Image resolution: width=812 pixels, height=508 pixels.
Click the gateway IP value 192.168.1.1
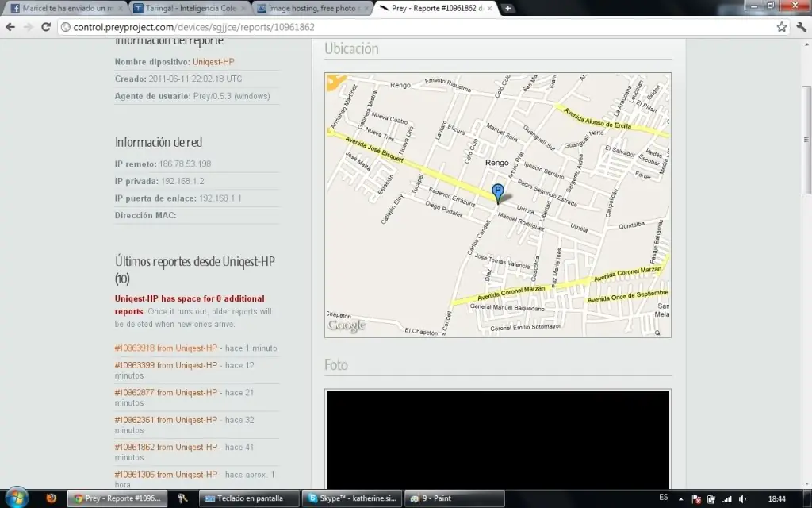220,198
